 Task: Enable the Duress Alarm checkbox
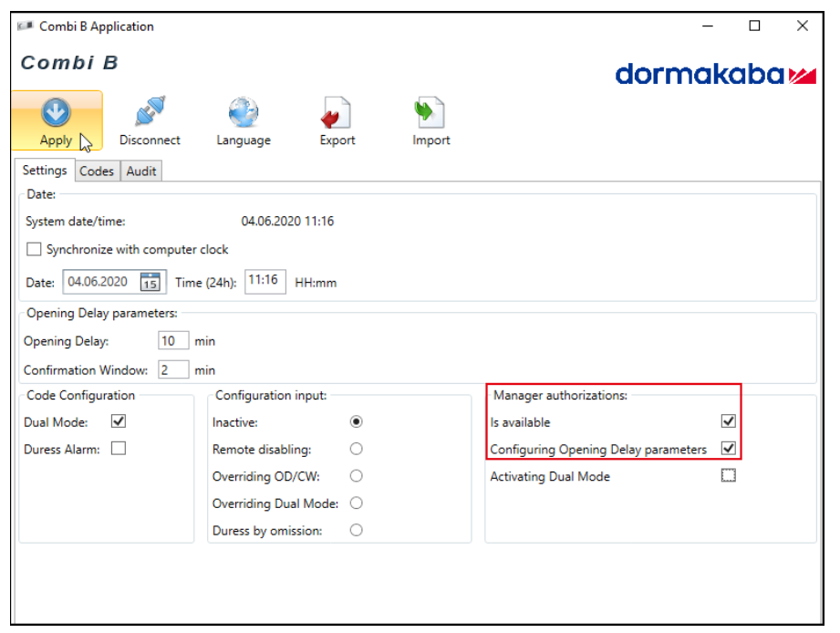pyautogui.click(x=118, y=448)
